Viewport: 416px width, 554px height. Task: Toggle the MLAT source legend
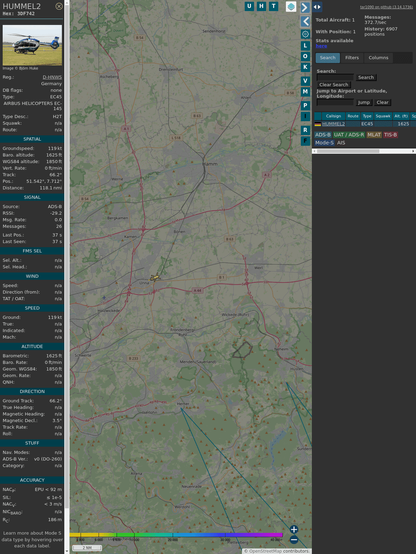(374, 135)
